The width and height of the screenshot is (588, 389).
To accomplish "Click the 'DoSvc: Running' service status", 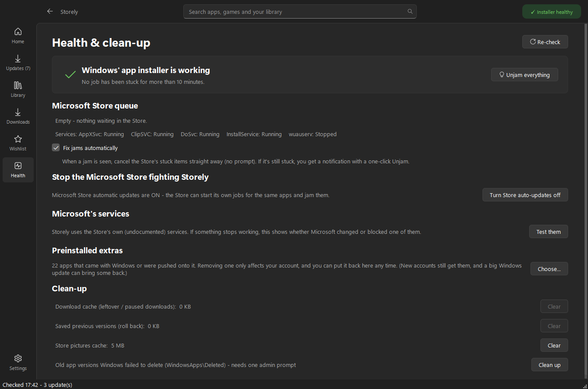I will pos(200,134).
